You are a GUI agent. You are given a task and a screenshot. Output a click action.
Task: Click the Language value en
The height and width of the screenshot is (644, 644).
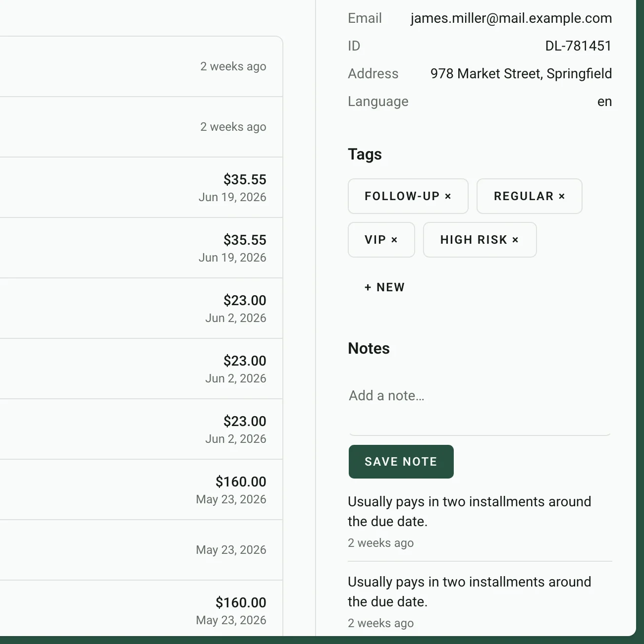point(604,102)
